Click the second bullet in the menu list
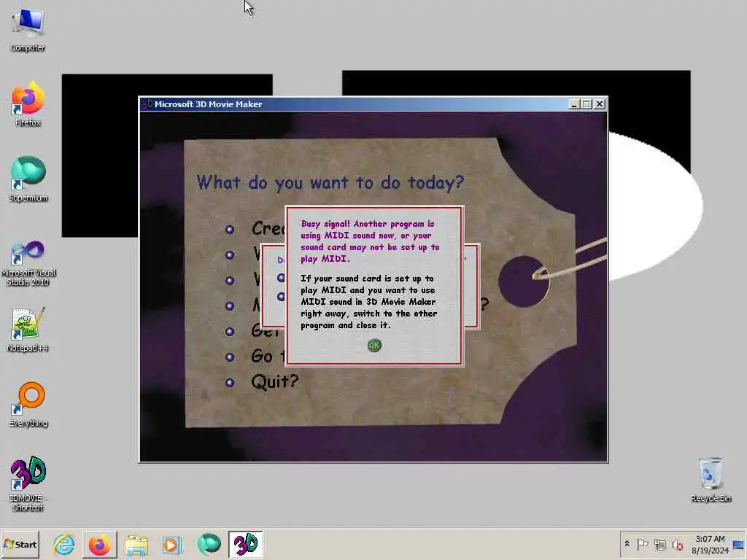This screenshot has width=747, height=560. pyautogui.click(x=230, y=254)
